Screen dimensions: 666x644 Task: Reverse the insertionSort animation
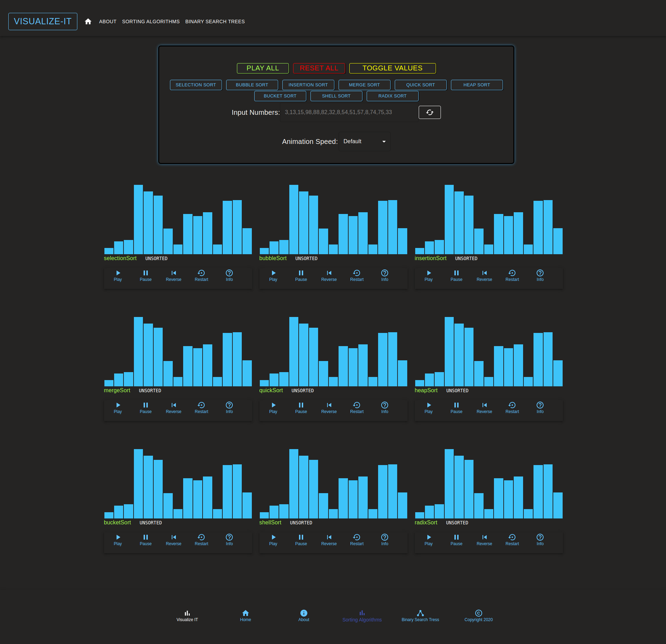point(484,276)
